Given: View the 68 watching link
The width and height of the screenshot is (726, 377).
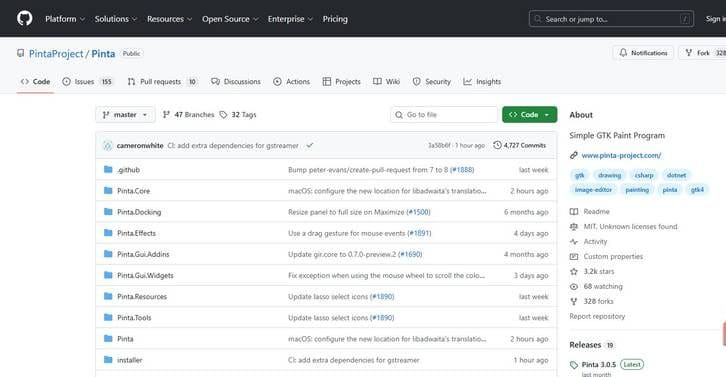Looking at the screenshot, I should [596, 287].
